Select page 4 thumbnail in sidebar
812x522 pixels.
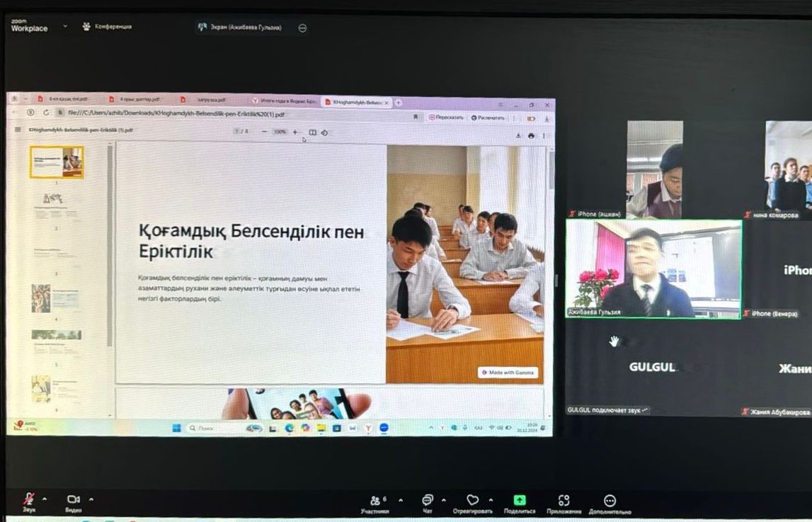coord(56,298)
